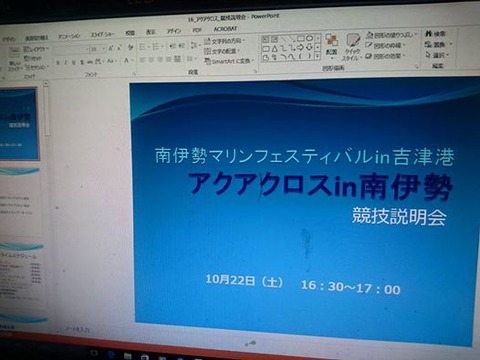This screenshot has width=480, height=360.
Task: Select the Text Box shape in gallery
Action: (x=266, y=40)
